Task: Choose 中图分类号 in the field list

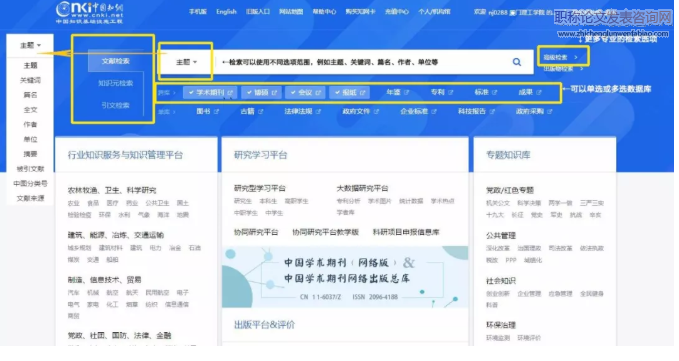Action: click(30, 184)
